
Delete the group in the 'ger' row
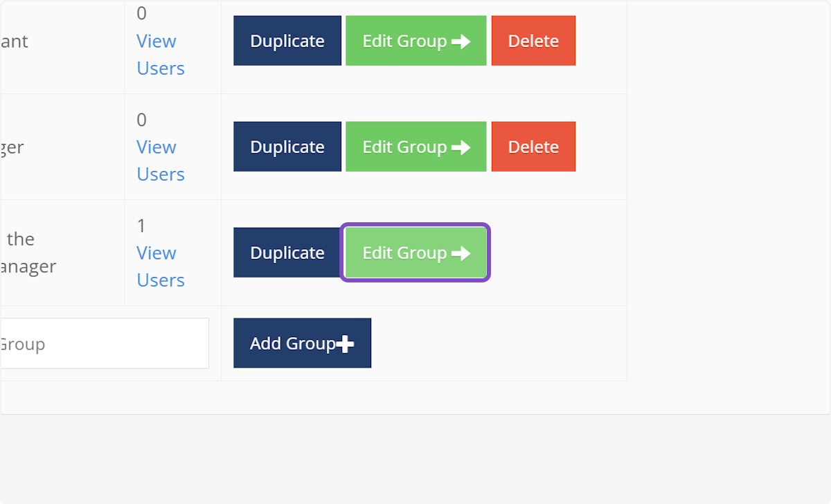point(533,147)
